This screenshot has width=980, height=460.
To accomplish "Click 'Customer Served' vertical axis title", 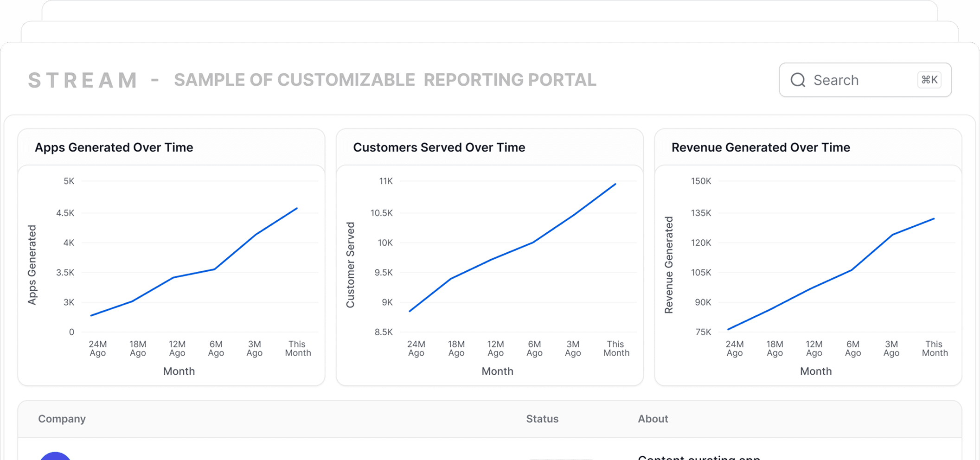I will pyautogui.click(x=350, y=265).
